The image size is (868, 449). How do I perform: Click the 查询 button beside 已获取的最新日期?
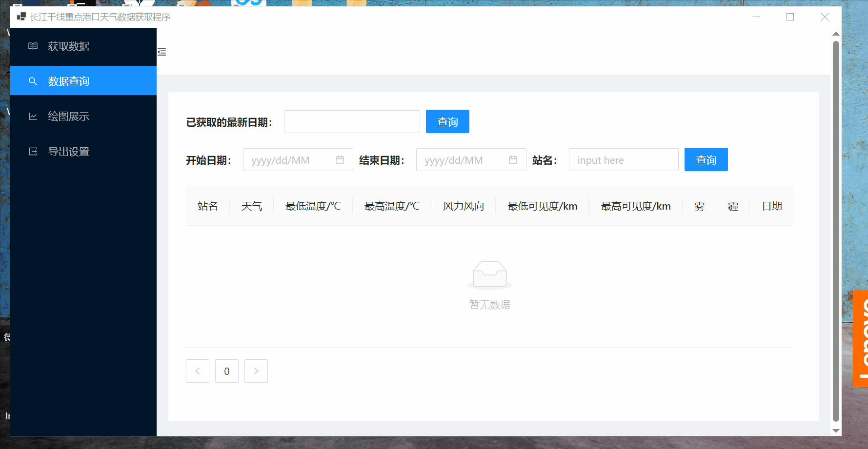[x=447, y=121]
